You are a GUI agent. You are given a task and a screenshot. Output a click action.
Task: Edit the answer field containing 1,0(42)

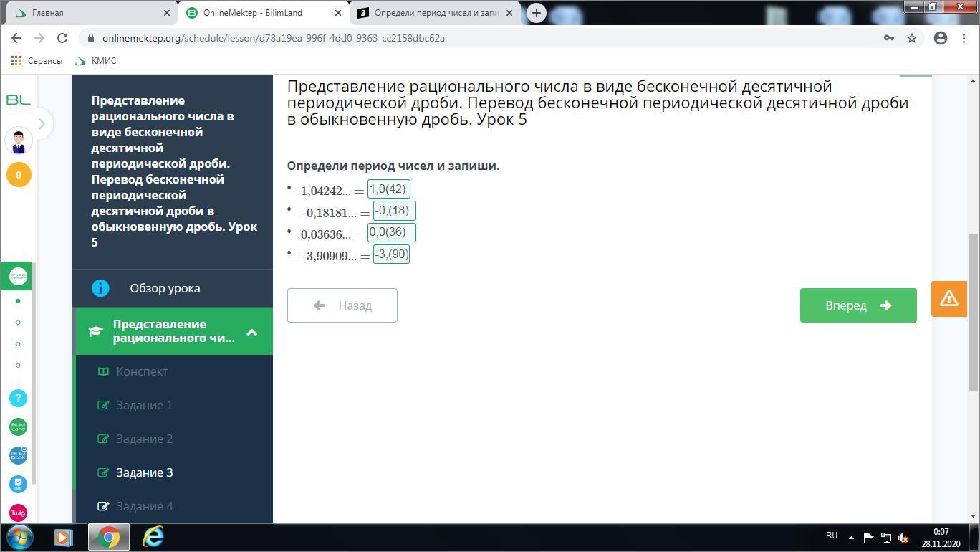pyautogui.click(x=388, y=189)
